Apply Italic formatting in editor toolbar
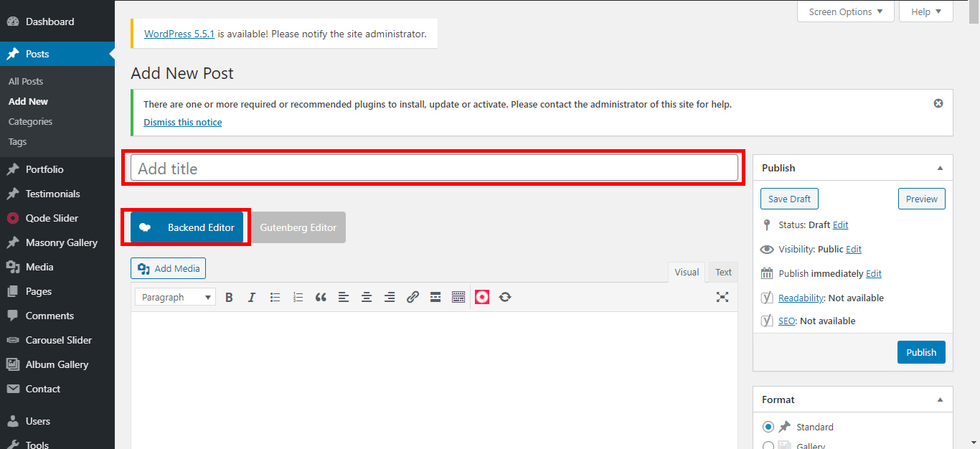 pyautogui.click(x=252, y=297)
